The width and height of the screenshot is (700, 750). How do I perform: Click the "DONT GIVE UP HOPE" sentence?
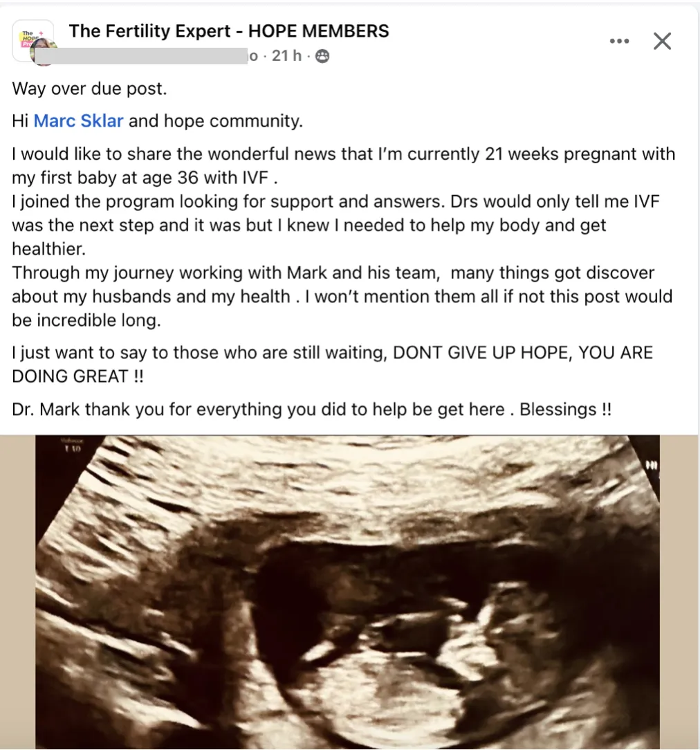(332, 365)
